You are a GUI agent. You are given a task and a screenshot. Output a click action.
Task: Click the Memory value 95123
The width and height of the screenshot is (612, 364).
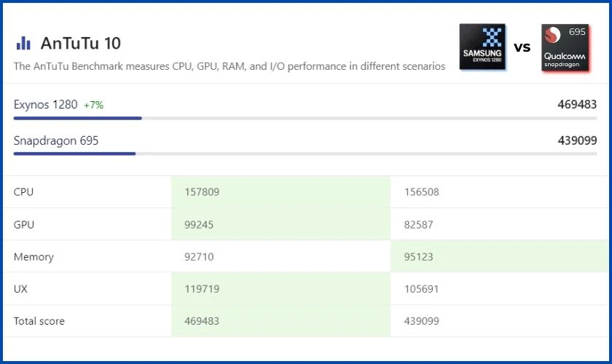[x=418, y=257]
